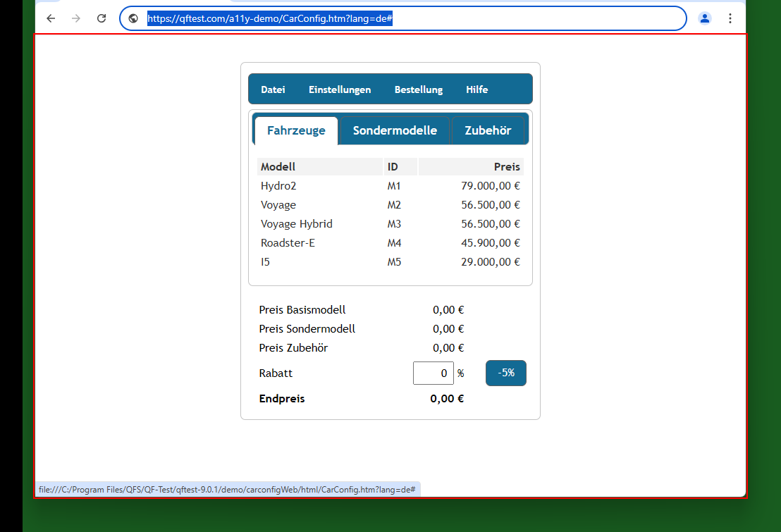Click the Preis Basismodell label

[302, 310]
